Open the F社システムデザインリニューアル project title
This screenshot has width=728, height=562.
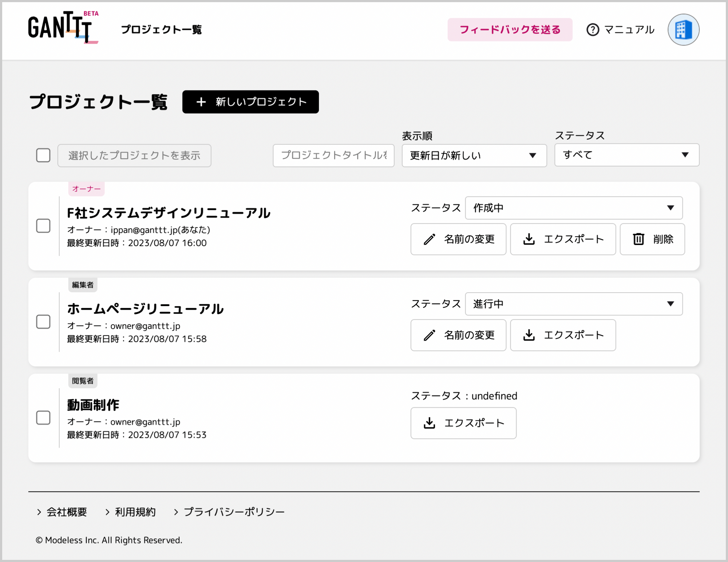[169, 213]
